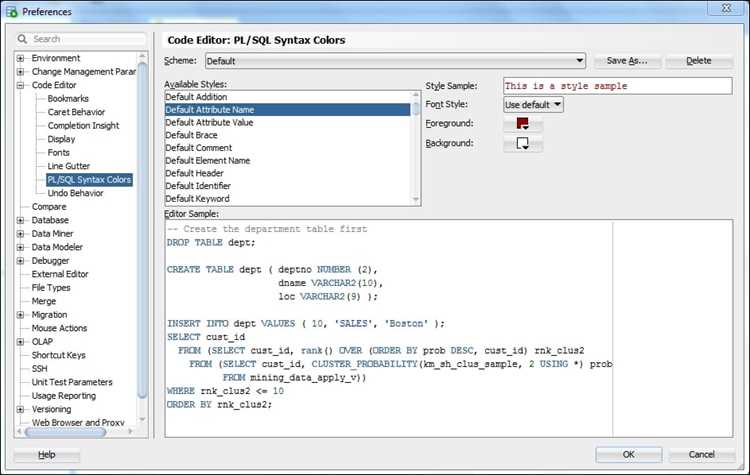Image resolution: width=750 pixels, height=475 pixels.
Task: Expand the Environment tree node
Action: 20,58
